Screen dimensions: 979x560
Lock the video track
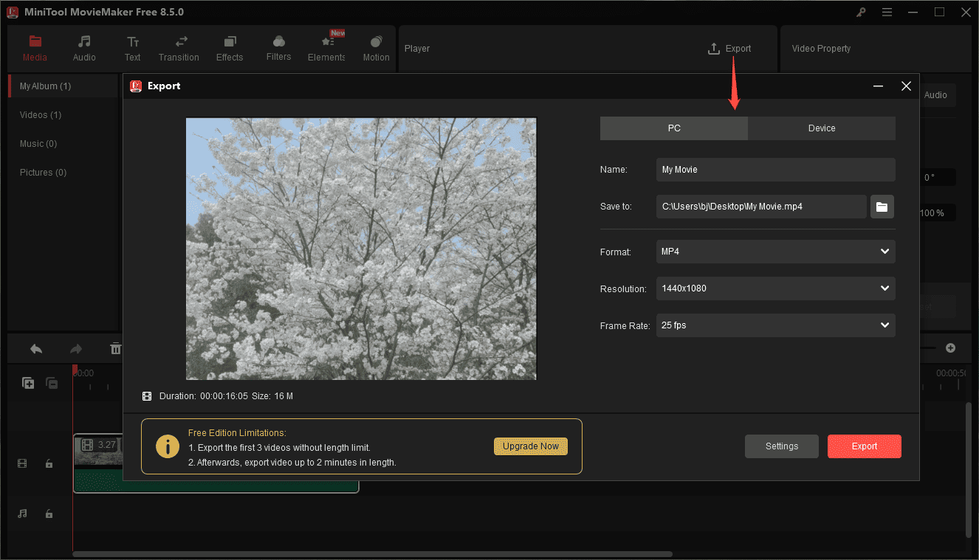point(49,463)
